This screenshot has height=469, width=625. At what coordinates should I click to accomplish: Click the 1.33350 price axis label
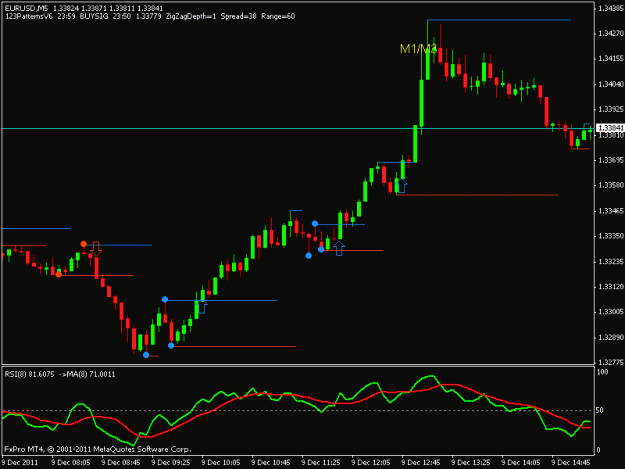[x=611, y=236]
